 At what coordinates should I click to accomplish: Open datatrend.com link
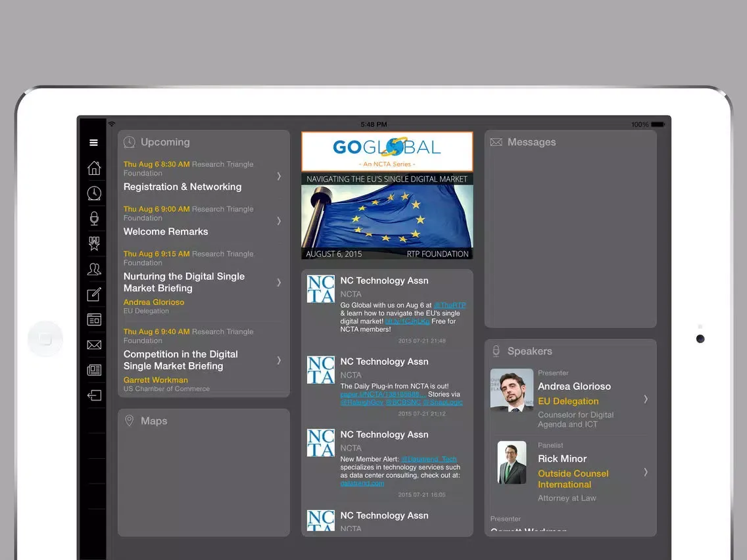tap(362, 483)
